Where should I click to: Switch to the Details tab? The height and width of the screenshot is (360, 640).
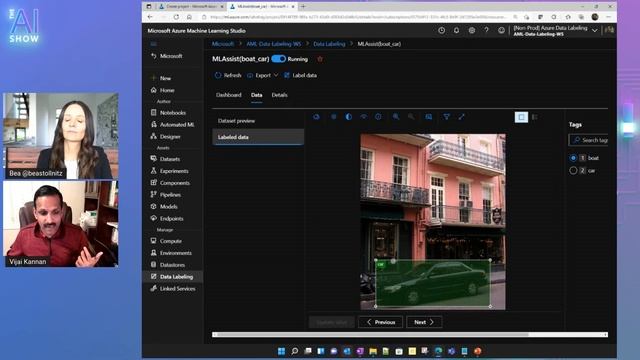[x=279, y=95]
